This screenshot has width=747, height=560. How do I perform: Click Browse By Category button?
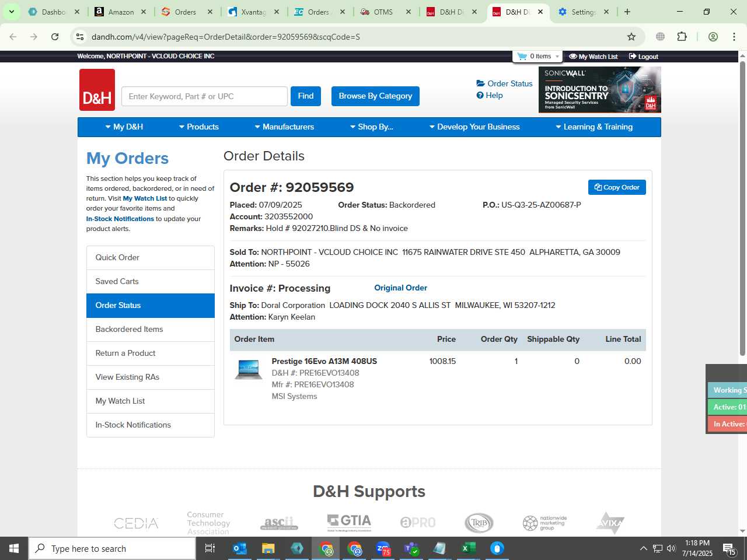pyautogui.click(x=375, y=96)
